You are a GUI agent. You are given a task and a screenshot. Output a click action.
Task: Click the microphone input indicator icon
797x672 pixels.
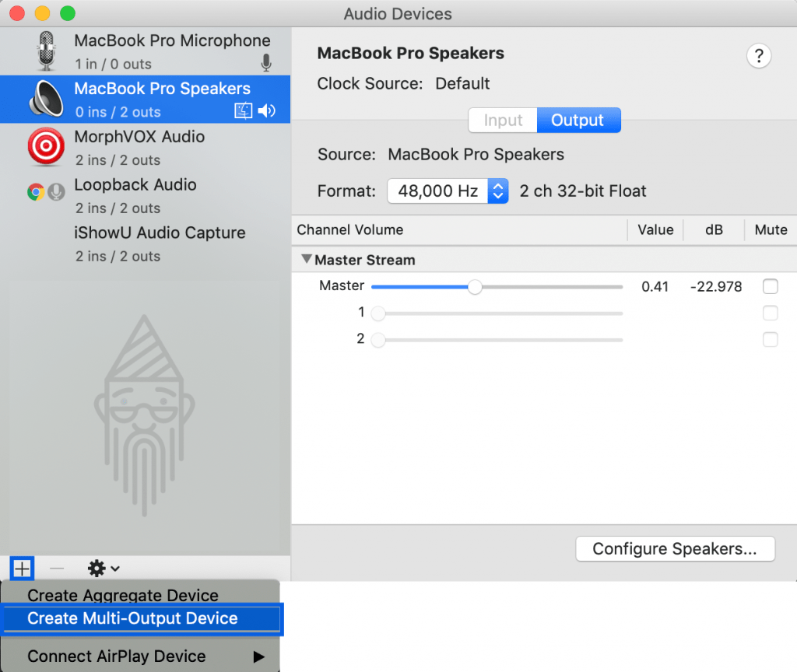[x=266, y=63]
